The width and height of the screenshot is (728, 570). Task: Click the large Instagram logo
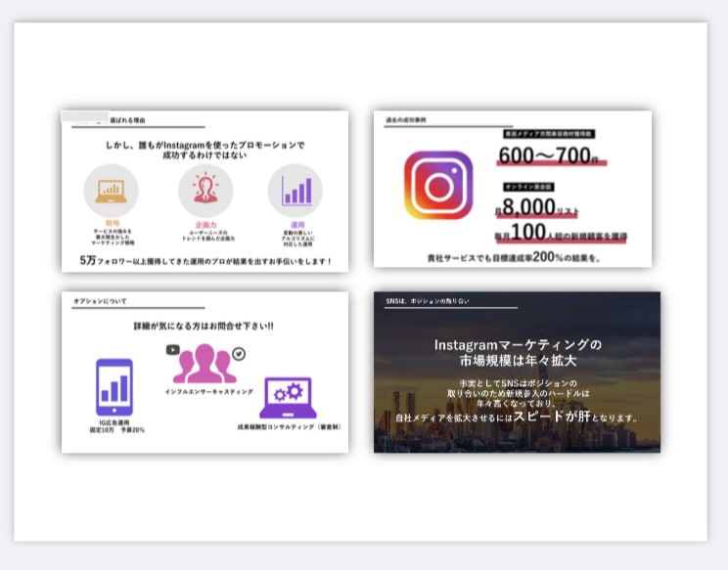point(438,185)
